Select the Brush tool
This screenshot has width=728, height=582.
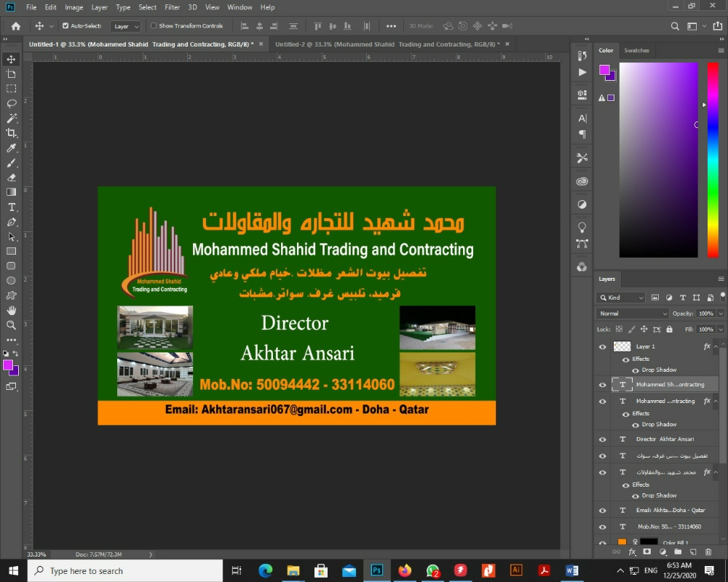12,163
